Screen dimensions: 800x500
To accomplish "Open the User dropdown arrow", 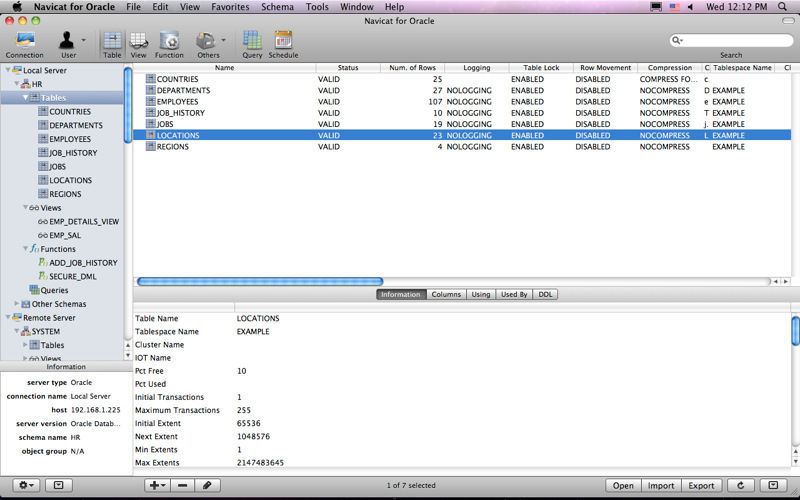I will 84,40.
